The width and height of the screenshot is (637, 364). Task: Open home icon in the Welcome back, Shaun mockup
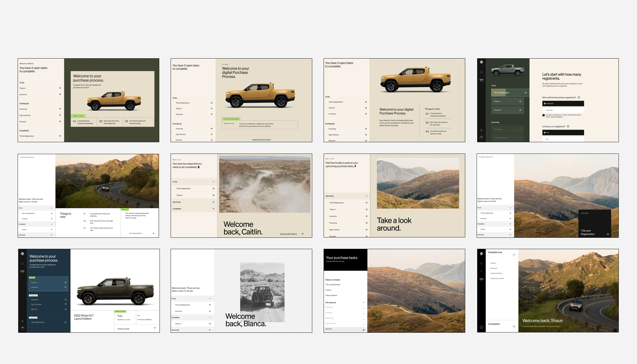click(481, 263)
